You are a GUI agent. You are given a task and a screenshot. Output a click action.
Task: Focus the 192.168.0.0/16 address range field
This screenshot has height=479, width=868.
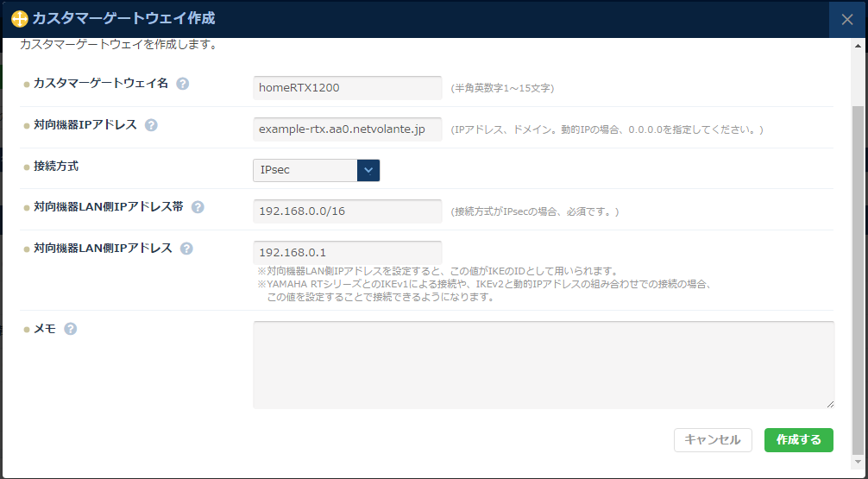[x=347, y=211]
